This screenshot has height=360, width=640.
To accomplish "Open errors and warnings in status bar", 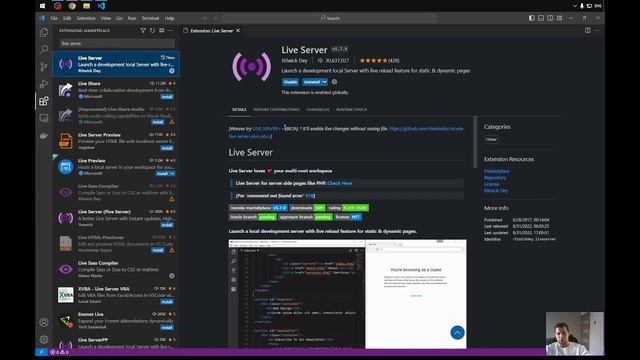I will (x=60, y=352).
